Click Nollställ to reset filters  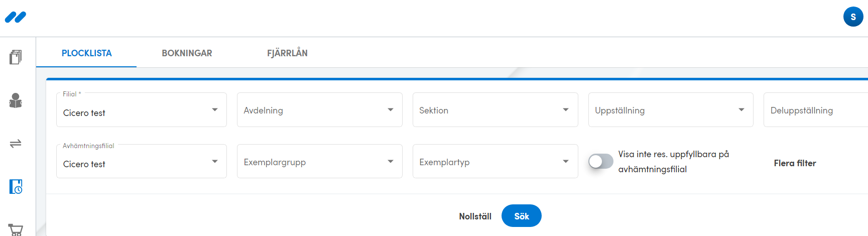pos(475,216)
